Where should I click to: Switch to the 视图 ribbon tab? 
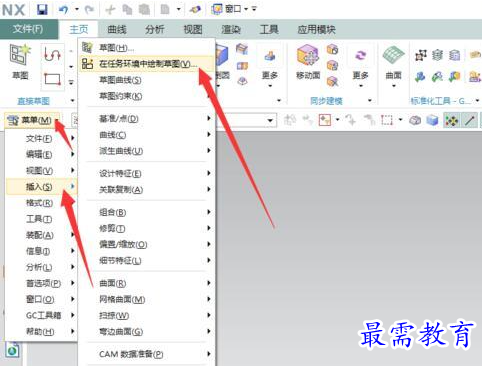click(193, 29)
